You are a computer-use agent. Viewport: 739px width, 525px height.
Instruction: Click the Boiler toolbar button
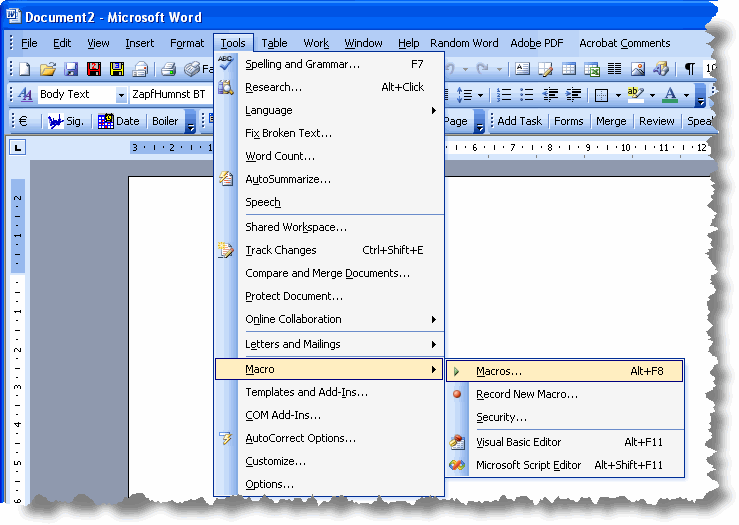(165, 121)
